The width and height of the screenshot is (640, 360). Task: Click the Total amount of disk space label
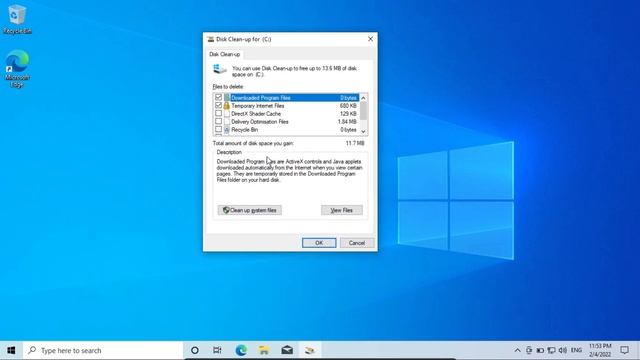point(253,143)
